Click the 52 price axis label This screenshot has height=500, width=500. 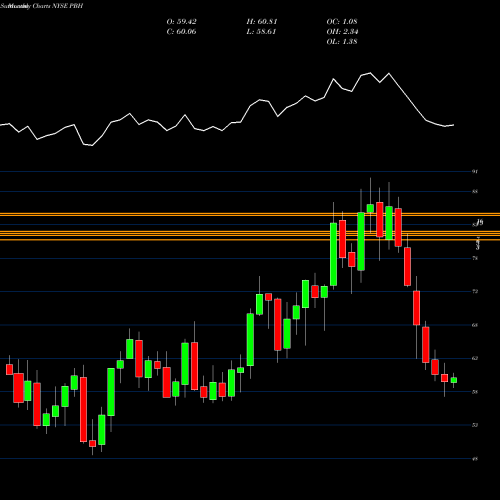pyautogui.click(x=475, y=425)
